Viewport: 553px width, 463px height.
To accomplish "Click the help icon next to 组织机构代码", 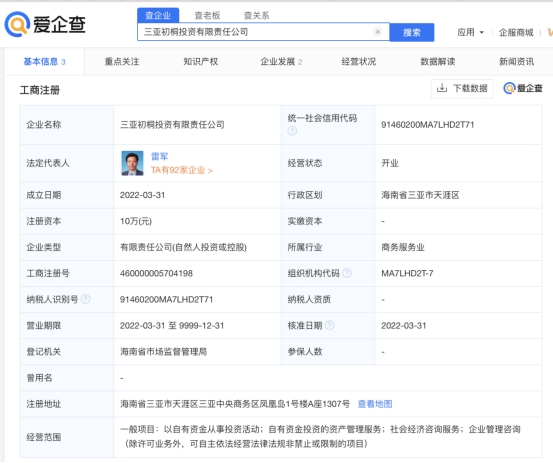I will (347, 273).
